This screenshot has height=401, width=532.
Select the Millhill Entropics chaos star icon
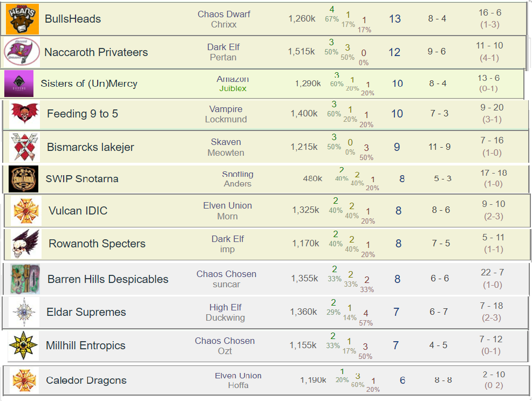pyautogui.click(x=23, y=346)
